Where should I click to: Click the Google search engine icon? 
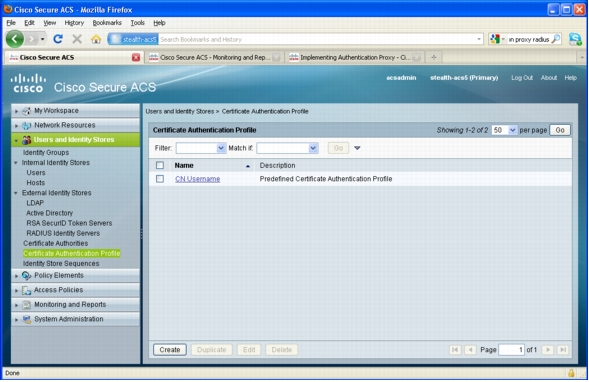495,39
